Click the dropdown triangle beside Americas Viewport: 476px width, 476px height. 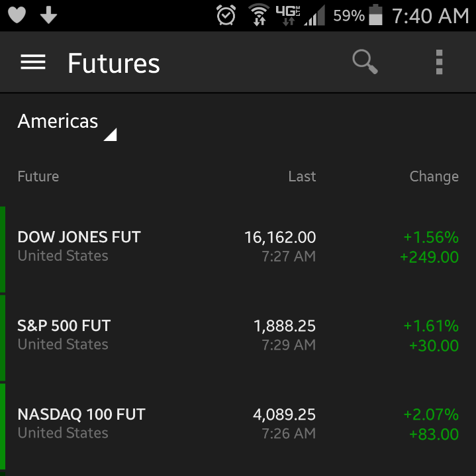(x=110, y=134)
